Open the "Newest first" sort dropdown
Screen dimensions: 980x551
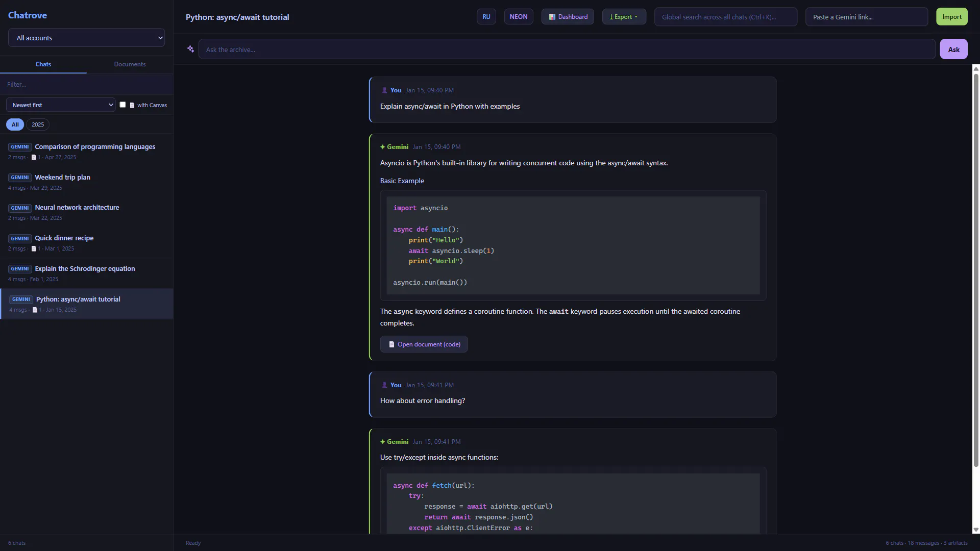61,105
